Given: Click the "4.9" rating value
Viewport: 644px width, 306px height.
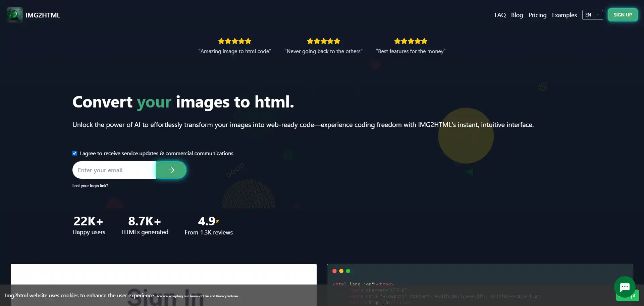Looking at the screenshot, I should [x=207, y=221].
